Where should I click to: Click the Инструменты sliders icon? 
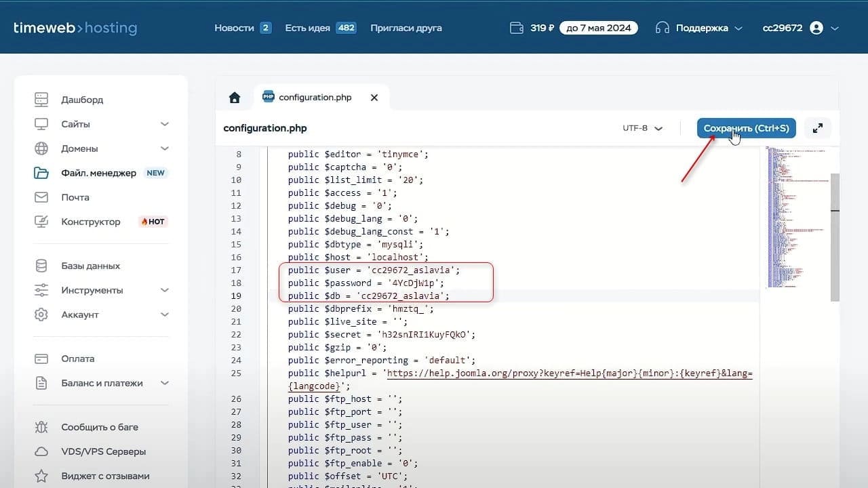(x=41, y=290)
